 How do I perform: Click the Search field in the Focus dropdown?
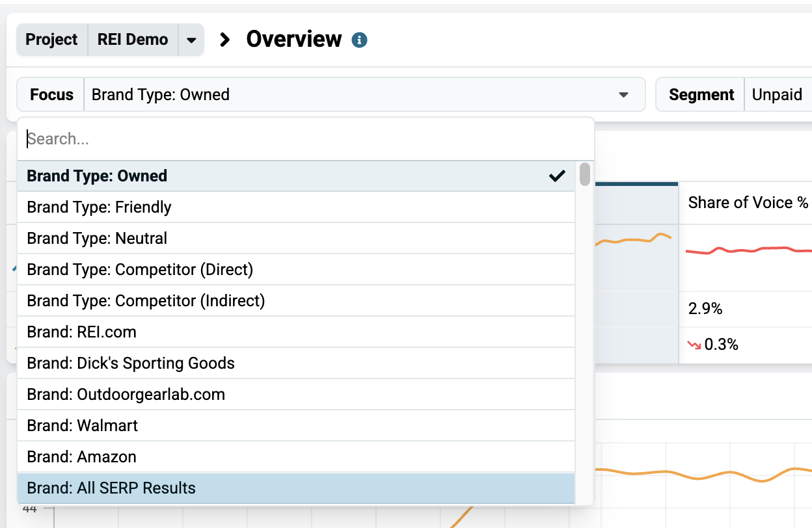tap(306, 139)
